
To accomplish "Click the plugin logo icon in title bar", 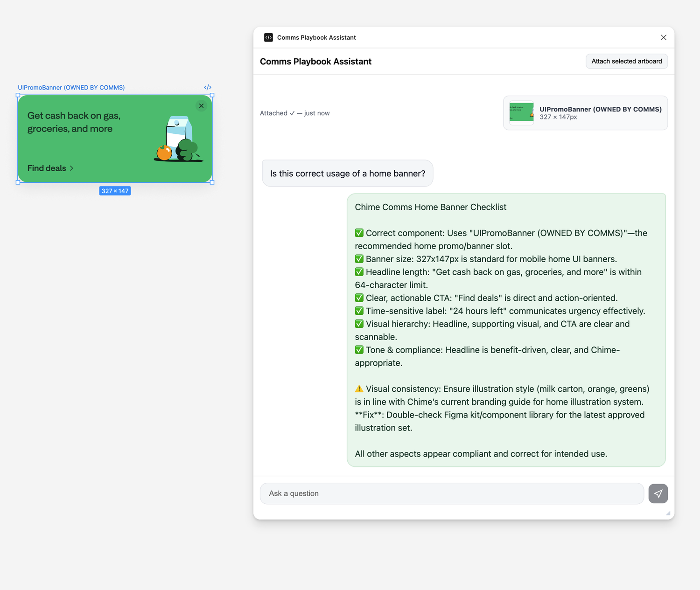I will click(x=268, y=37).
